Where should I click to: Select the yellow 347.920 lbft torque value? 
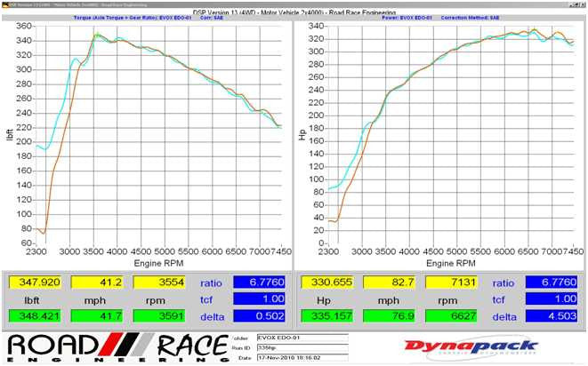[34, 282]
